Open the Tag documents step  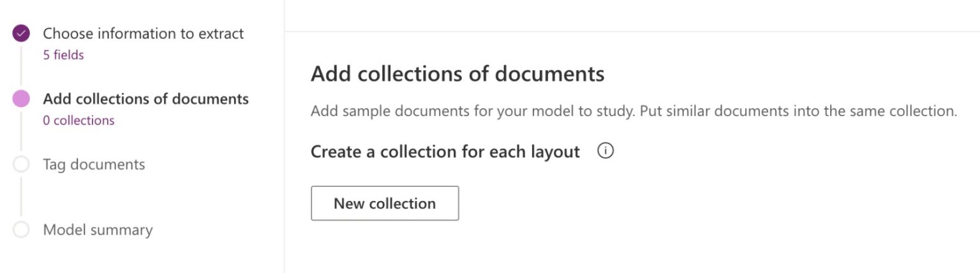(x=94, y=165)
